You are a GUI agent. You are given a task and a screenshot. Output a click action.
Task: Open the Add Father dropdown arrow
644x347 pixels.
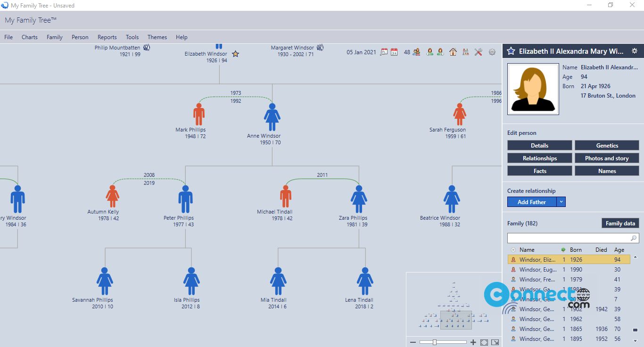[x=561, y=202]
